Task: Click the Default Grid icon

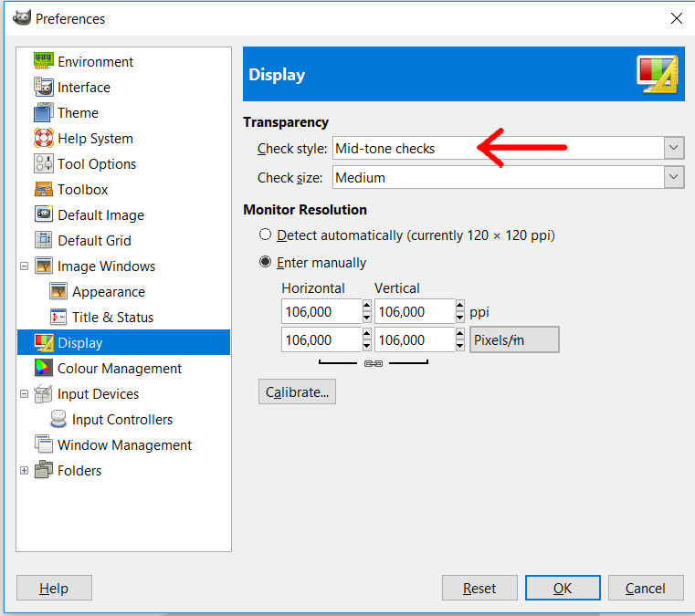Action: coord(44,240)
